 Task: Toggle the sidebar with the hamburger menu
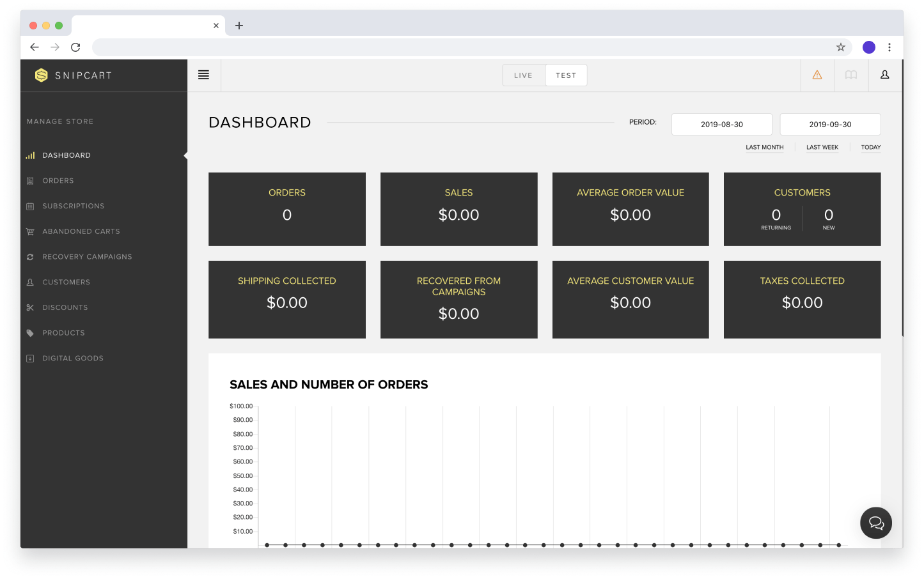click(204, 75)
